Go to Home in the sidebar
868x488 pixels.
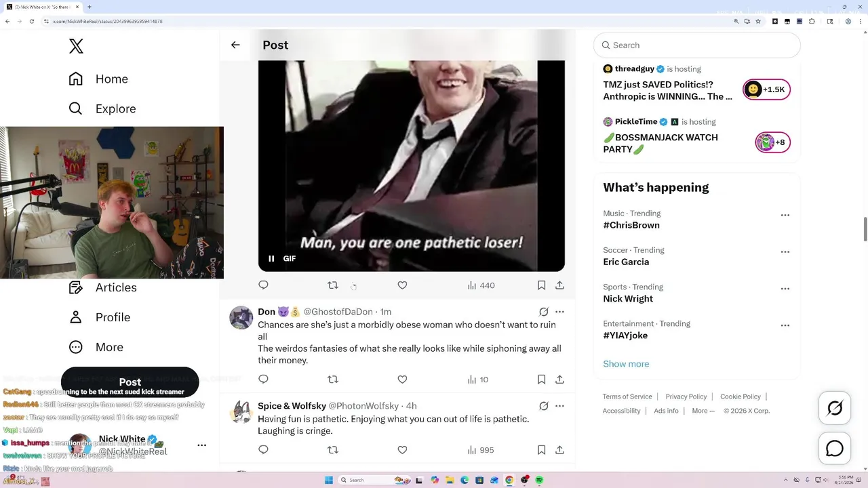tap(98, 79)
